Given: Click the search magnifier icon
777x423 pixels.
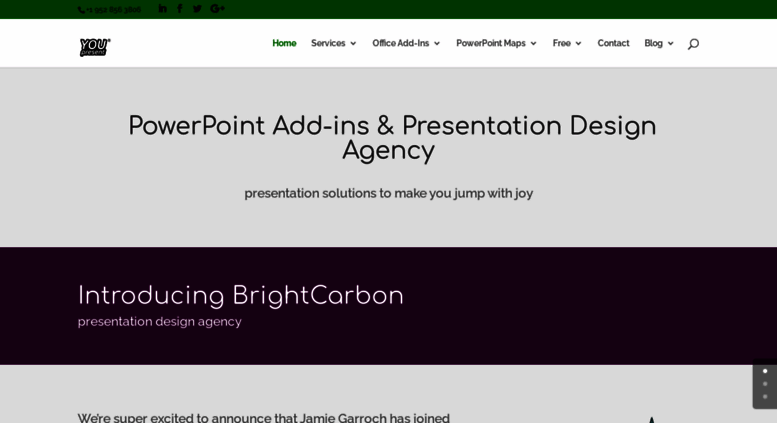Looking at the screenshot, I should 693,44.
